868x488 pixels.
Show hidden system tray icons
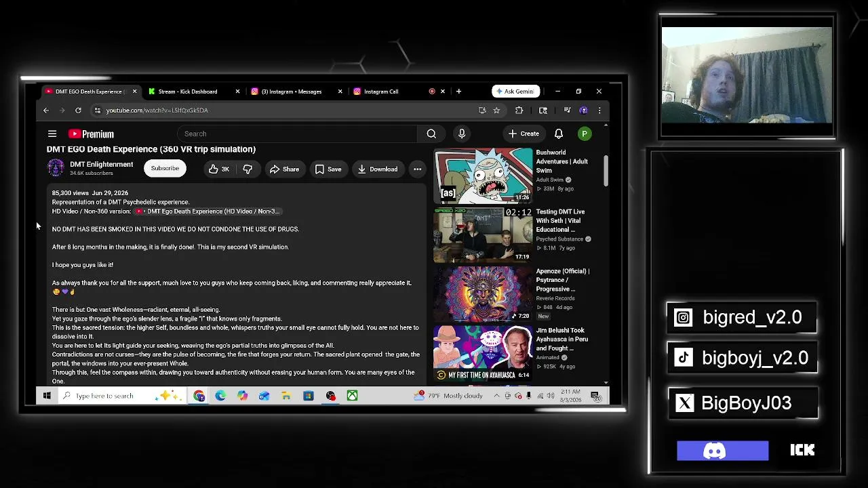(x=496, y=396)
